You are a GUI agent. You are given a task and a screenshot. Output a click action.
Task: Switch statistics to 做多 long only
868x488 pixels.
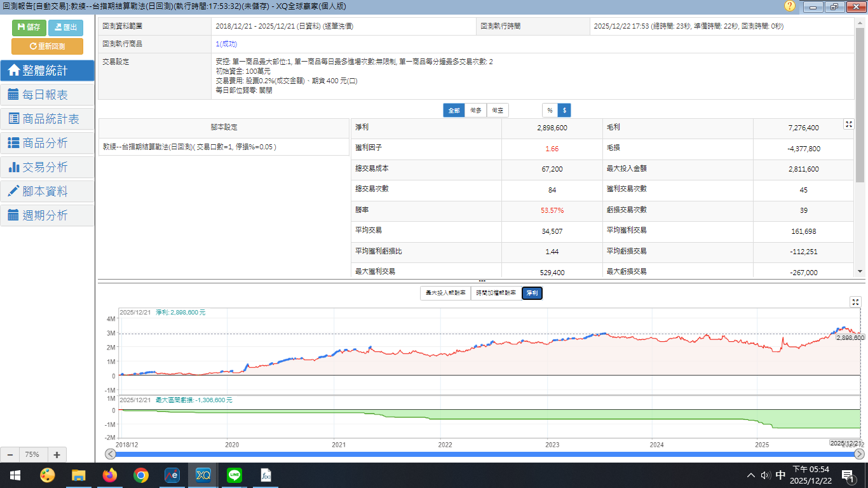click(x=476, y=111)
